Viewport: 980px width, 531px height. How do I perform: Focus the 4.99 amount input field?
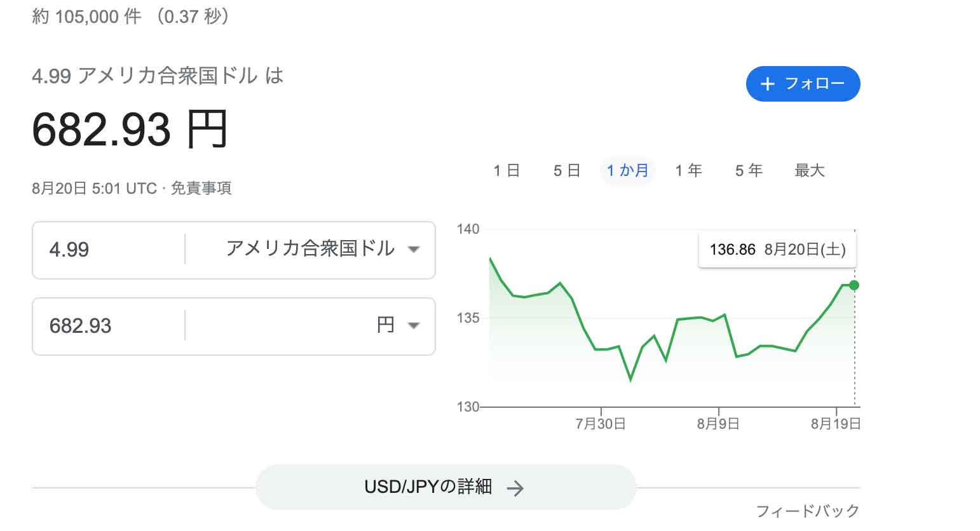[108, 250]
